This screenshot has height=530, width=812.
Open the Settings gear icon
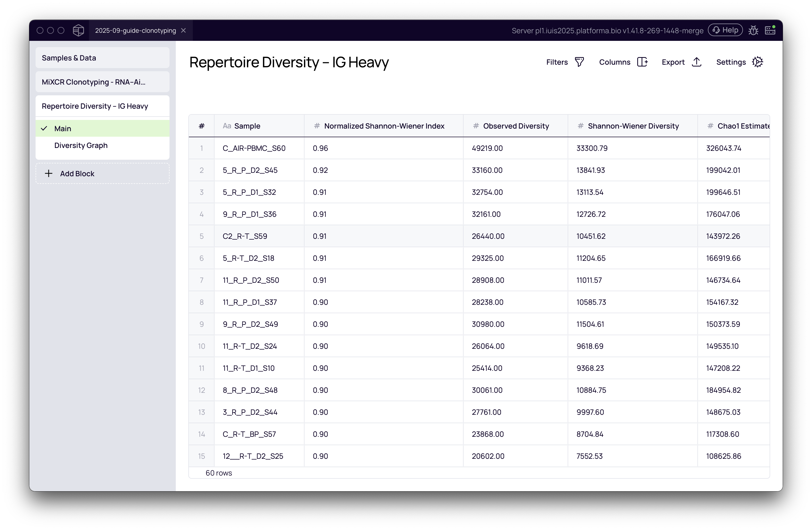tap(757, 62)
